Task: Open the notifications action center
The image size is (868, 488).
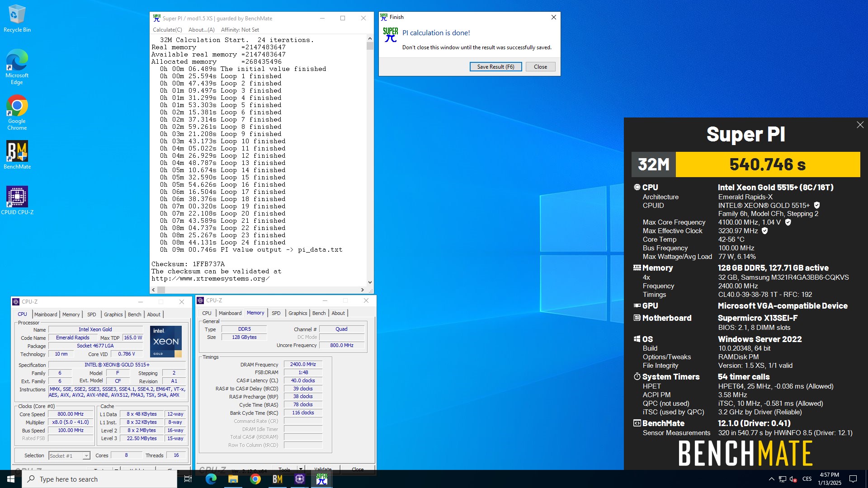Action: pos(853,479)
